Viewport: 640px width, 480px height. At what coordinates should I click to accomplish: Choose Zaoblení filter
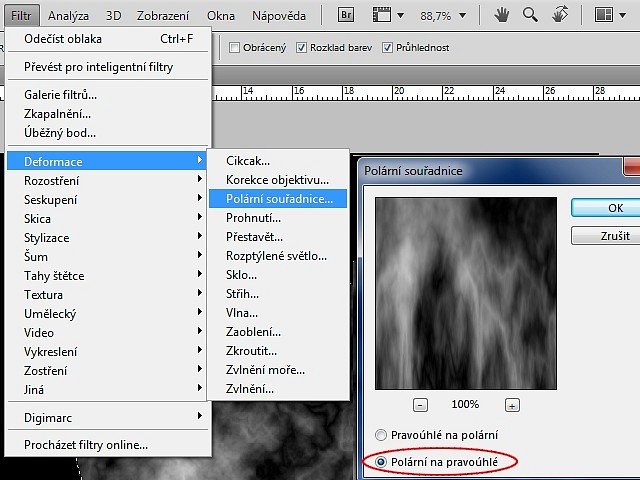pyautogui.click(x=278, y=332)
